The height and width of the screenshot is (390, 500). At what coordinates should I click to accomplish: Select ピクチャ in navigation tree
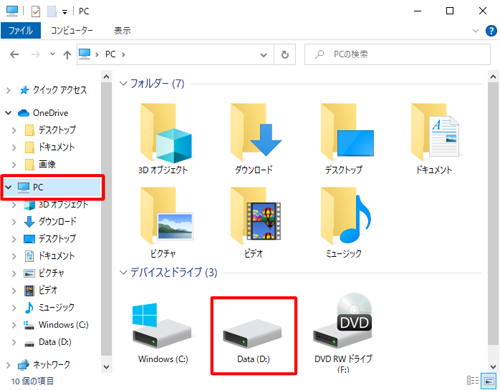(x=51, y=273)
